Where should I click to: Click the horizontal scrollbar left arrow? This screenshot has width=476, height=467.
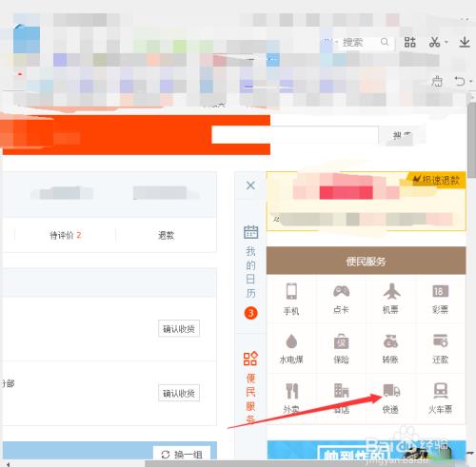pyautogui.click(x=8, y=464)
